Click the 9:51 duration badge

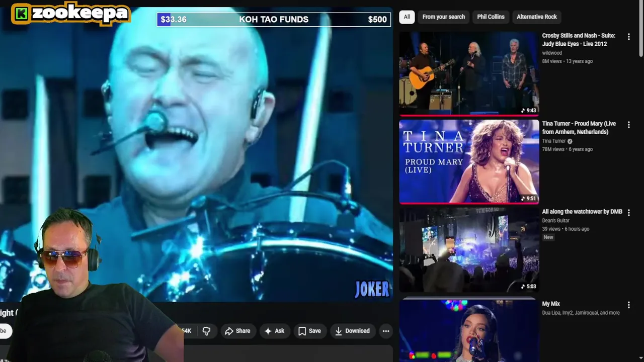tap(529, 199)
